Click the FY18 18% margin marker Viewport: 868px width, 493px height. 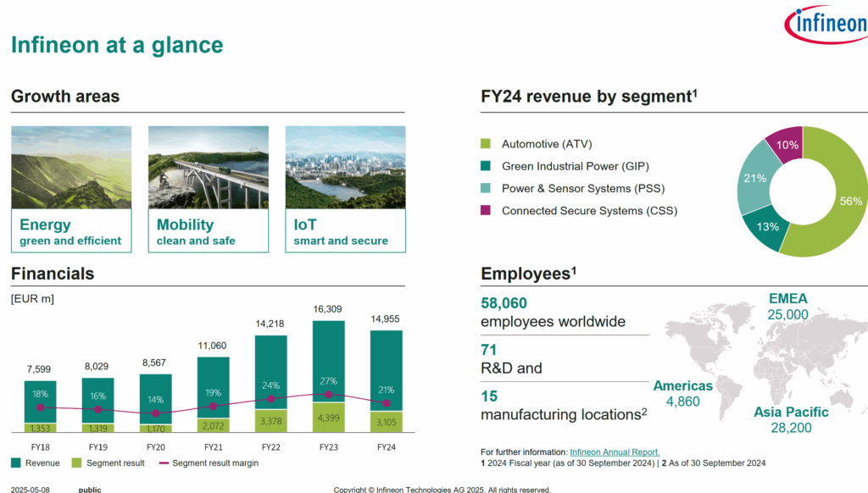[41, 407]
